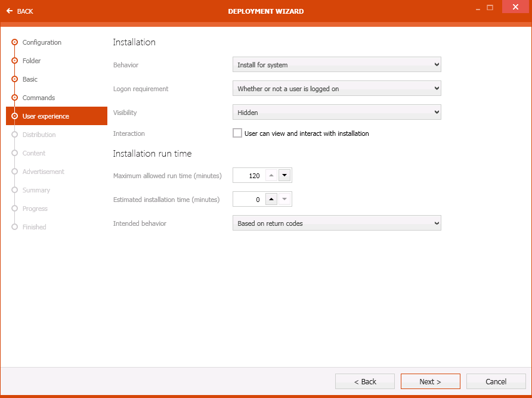Click the Cancel button
The height and width of the screenshot is (398, 532).
pos(496,381)
